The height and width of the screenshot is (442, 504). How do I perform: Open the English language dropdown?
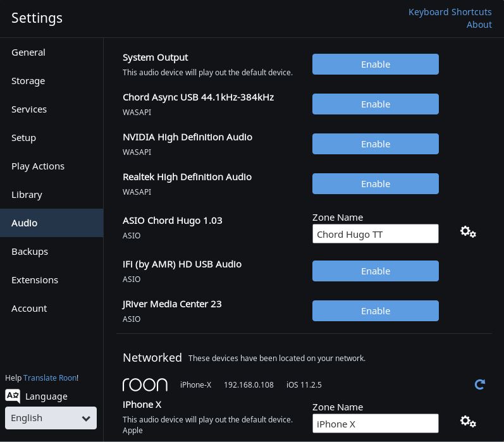pyautogui.click(x=51, y=418)
